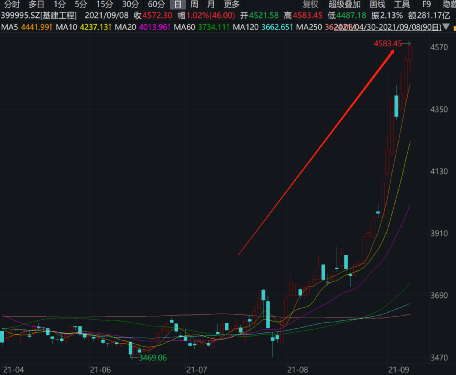The width and height of the screenshot is (456, 375).
Task: Click the MA20 moving average label
Action: tap(125, 27)
